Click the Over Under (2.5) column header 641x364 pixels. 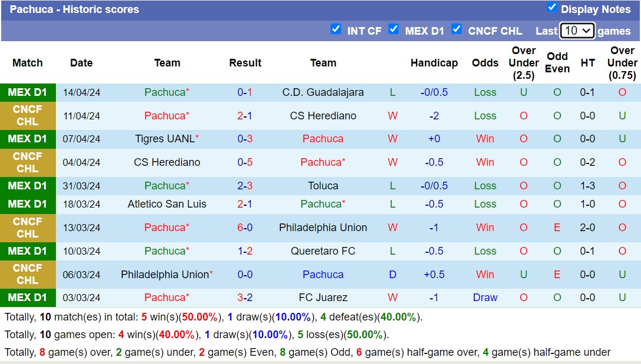(523, 63)
